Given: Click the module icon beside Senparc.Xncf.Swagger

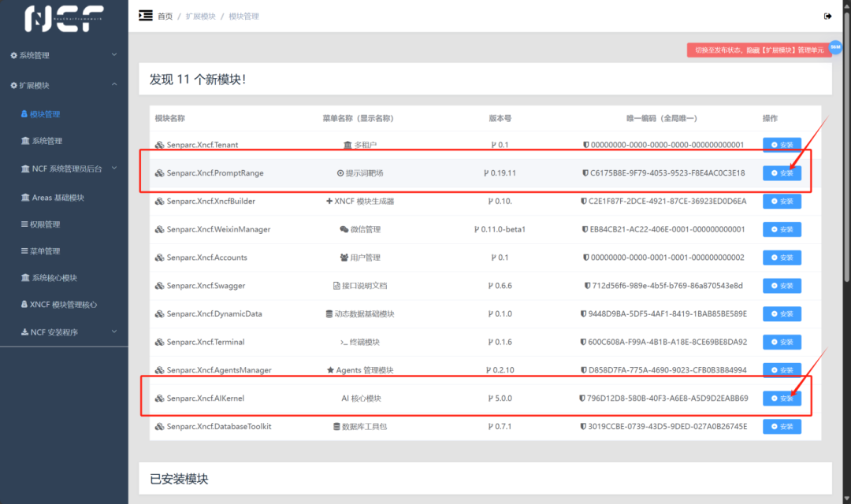Looking at the screenshot, I should [159, 286].
